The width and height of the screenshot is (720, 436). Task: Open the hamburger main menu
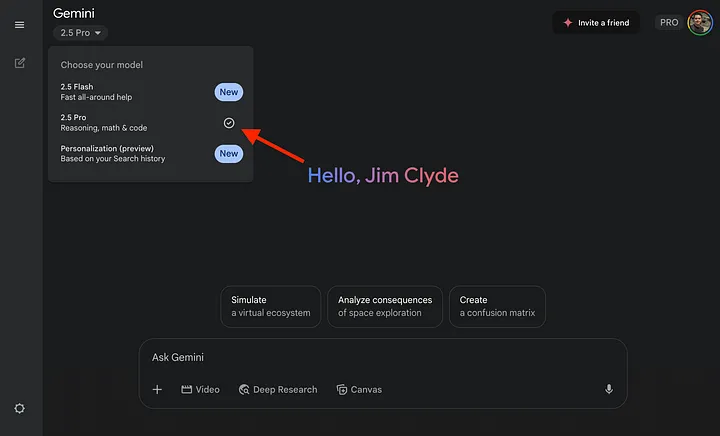click(20, 24)
